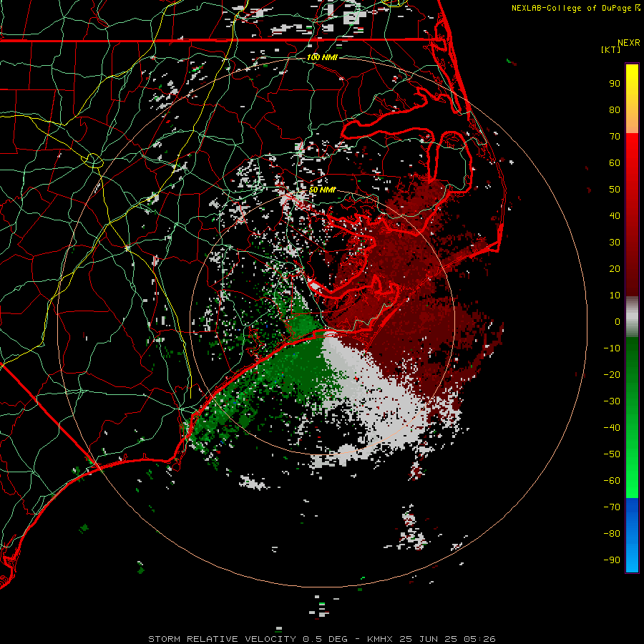Viewport: 644px width, 644px height.
Task: Click the 70 value on velocity scale
Action: point(615,137)
